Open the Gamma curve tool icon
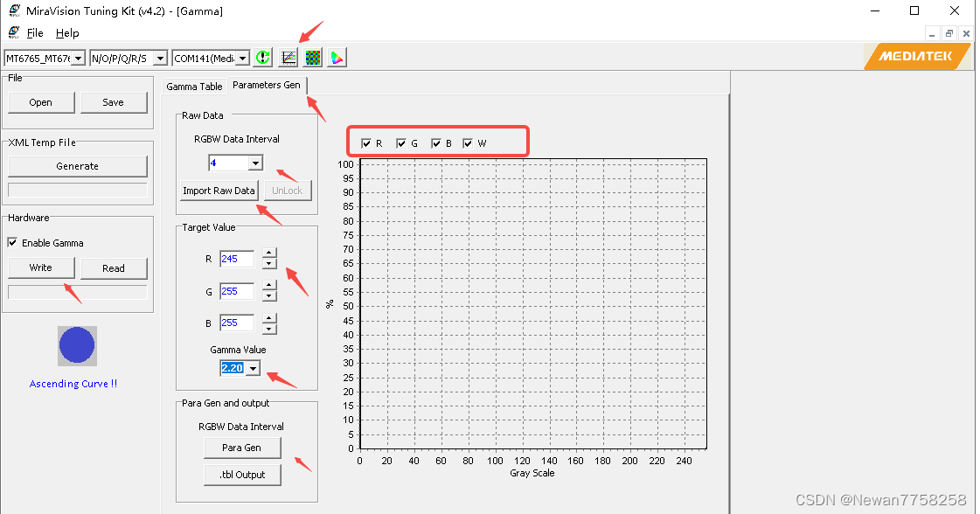 point(288,58)
